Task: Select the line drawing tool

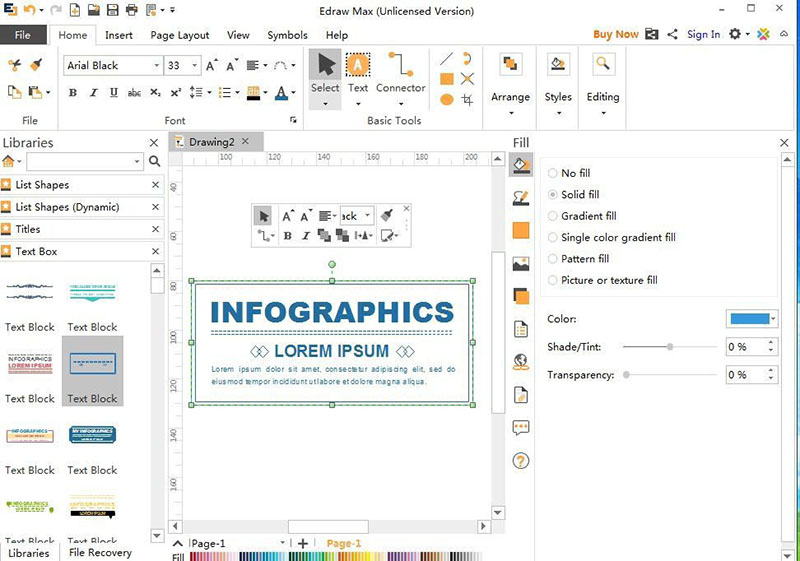Action: click(x=446, y=59)
